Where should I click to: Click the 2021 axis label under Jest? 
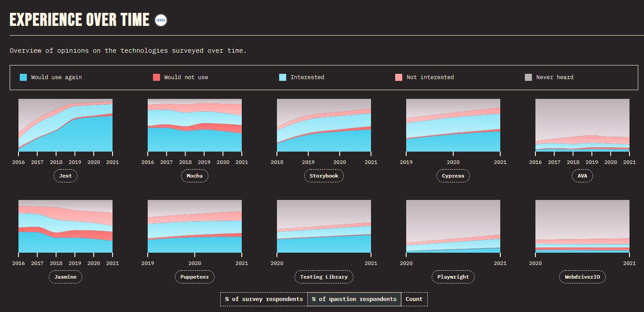113,162
